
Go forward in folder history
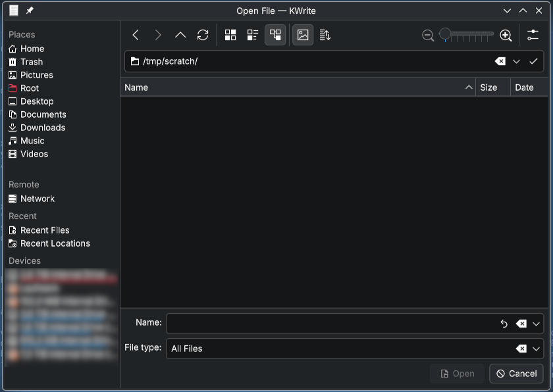tap(158, 35)
